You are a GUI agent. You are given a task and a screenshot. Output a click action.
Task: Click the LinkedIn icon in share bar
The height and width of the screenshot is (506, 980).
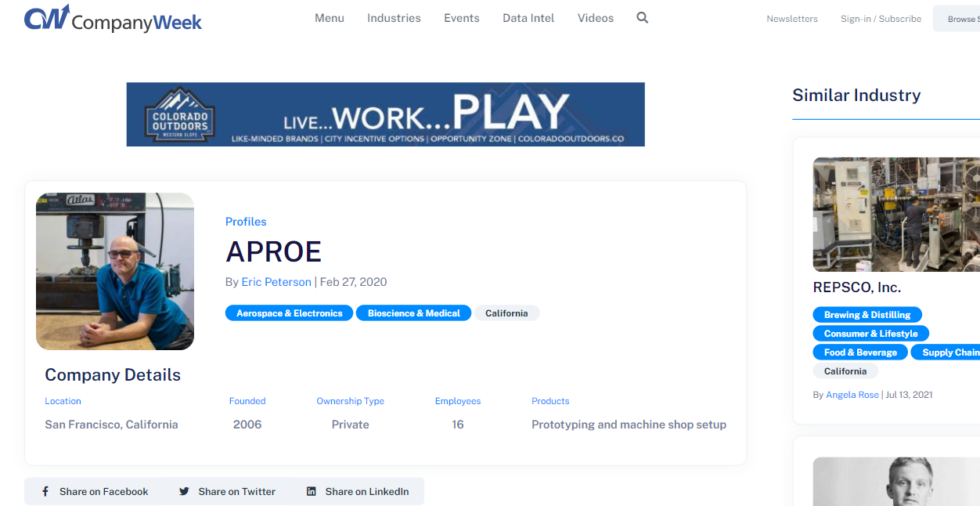(312, 491)
